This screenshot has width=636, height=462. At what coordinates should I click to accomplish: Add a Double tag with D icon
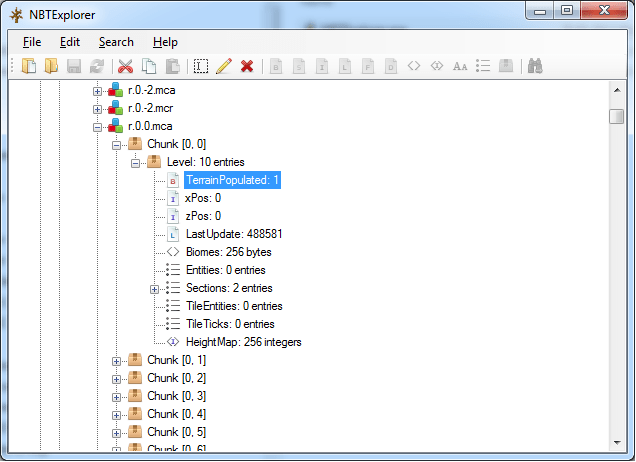(x=391, y=66)
